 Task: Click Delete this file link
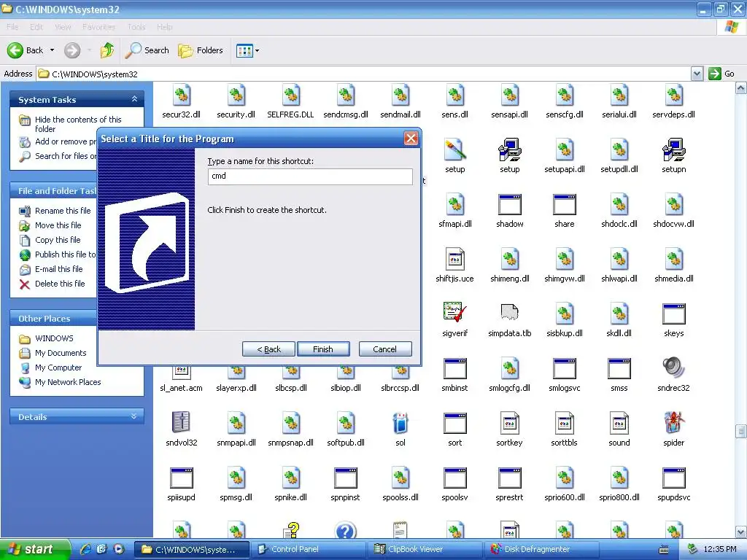pos(60,284)
